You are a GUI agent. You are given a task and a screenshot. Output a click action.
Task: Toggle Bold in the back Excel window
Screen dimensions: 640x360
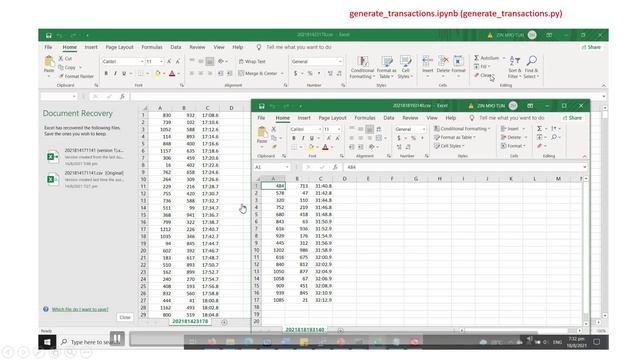pos(106,73)
